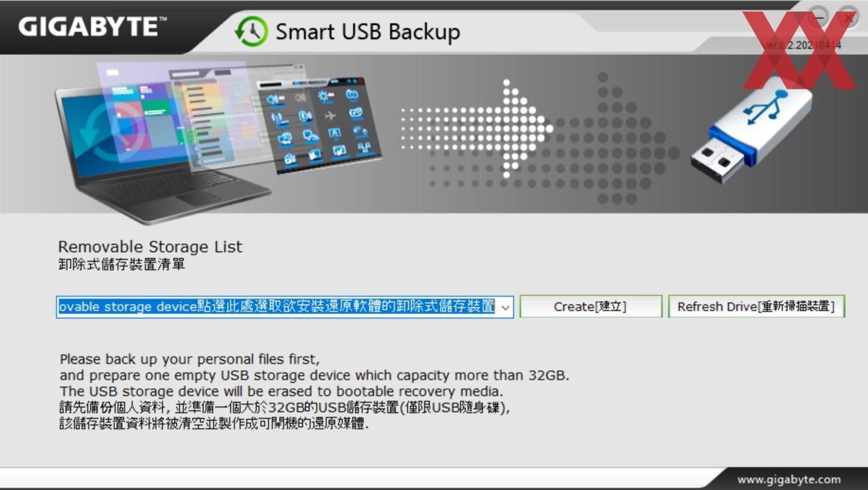The width and height of the screenshot is (868, 490).
Task: Click the white dotted arrow graphic
Action: click(476, 128)
